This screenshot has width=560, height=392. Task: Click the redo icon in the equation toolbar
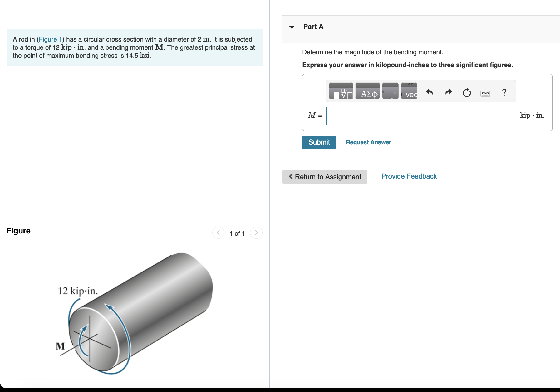(449, 92)
